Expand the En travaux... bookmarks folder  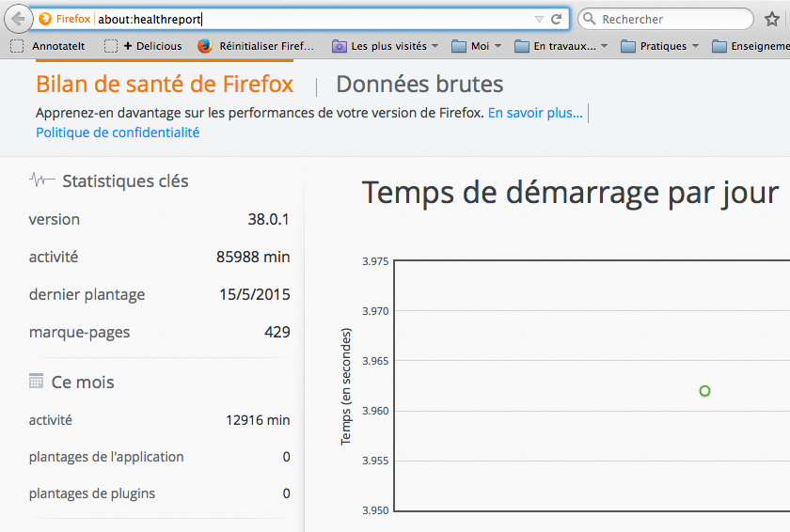pyautogui.click(x=561, y=46)
